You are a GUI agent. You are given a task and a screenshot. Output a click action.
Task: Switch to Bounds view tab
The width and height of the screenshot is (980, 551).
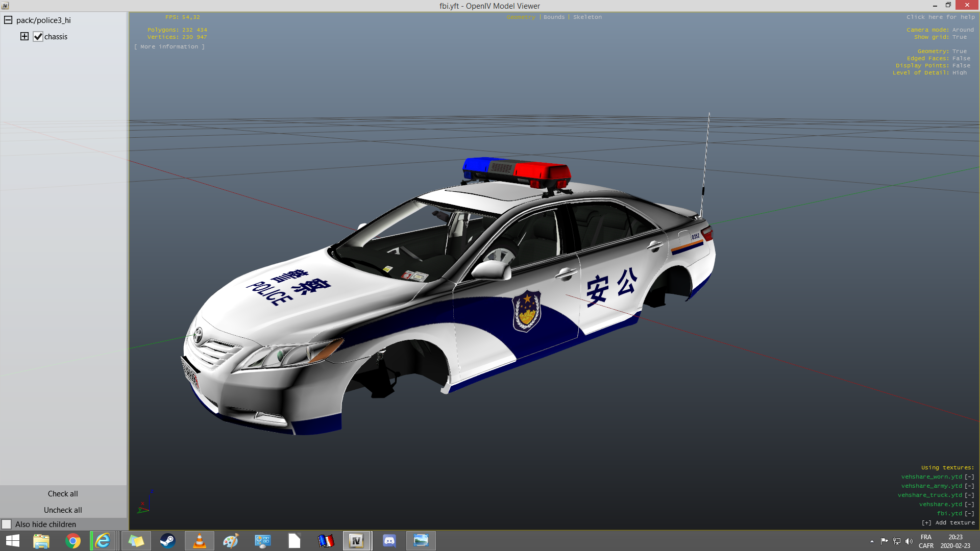[554, 17]
